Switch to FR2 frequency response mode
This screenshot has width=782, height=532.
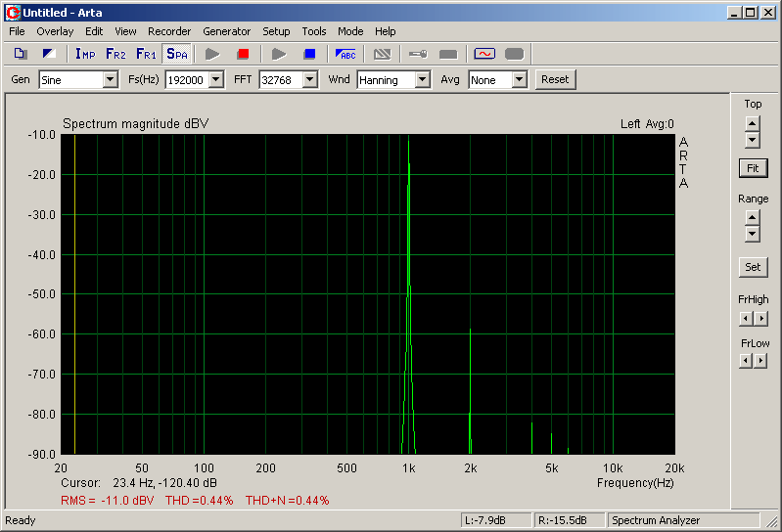(x=115, y=54)
